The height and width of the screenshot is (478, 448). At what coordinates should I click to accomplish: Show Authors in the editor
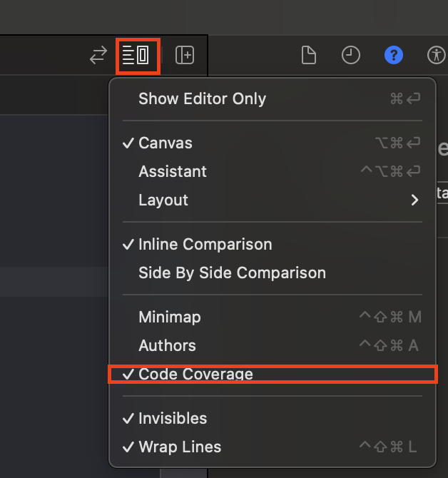[x=167, y=346]
